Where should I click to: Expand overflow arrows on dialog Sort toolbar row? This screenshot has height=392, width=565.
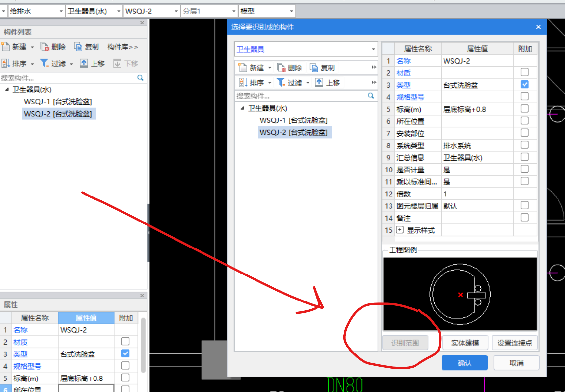[374, 82]
